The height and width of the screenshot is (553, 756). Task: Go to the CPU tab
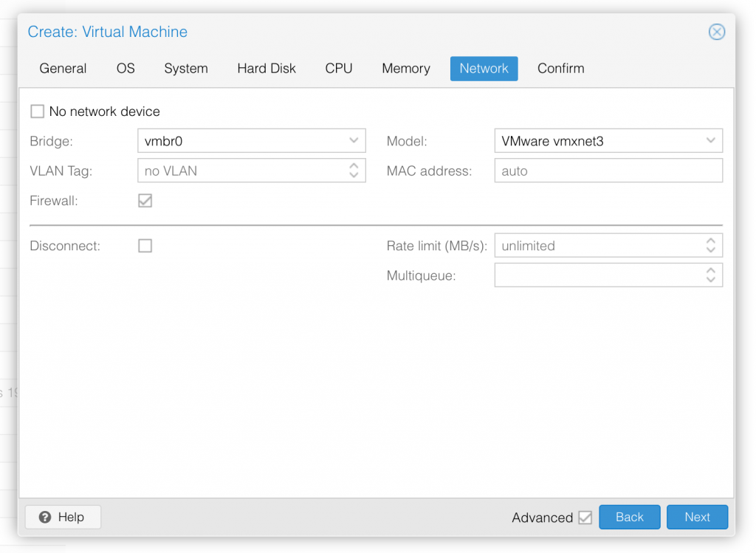[x=338, y=69]
